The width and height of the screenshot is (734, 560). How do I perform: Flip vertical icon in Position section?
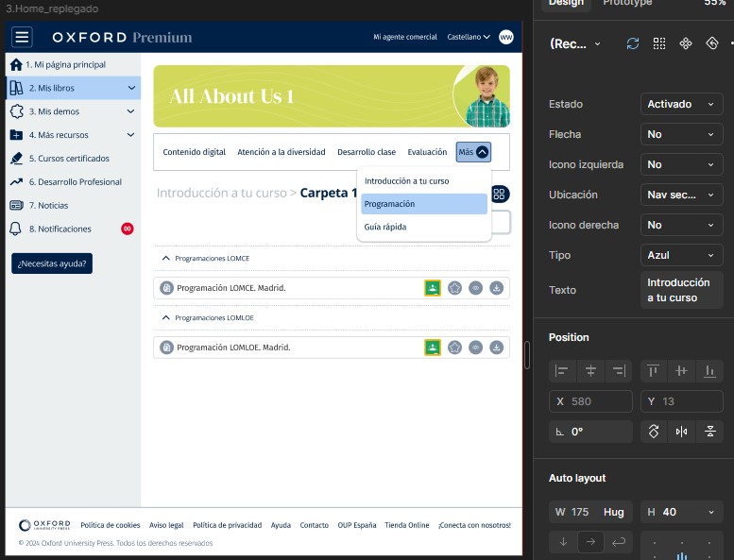tap(710, 432)
